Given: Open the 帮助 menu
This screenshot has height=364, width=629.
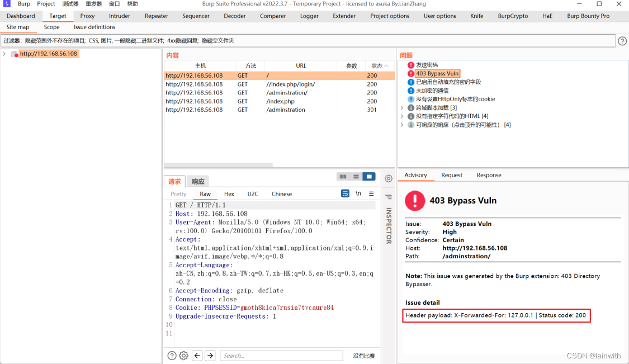Looking at the screenshot, I should (133, 4).
